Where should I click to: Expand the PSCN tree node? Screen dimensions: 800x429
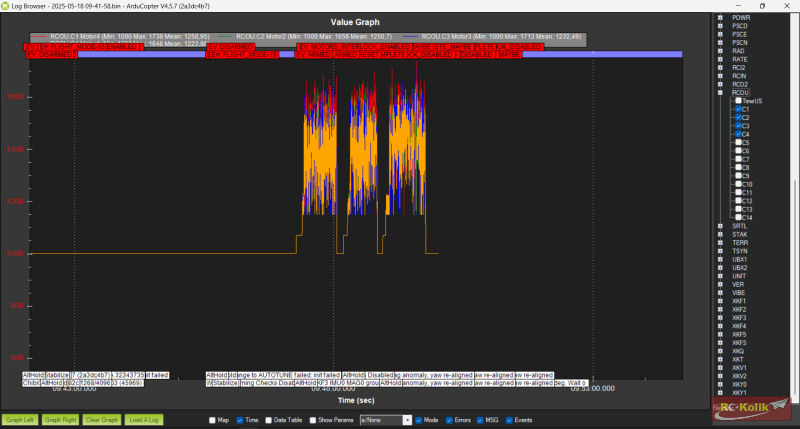[x=720, y=42]
